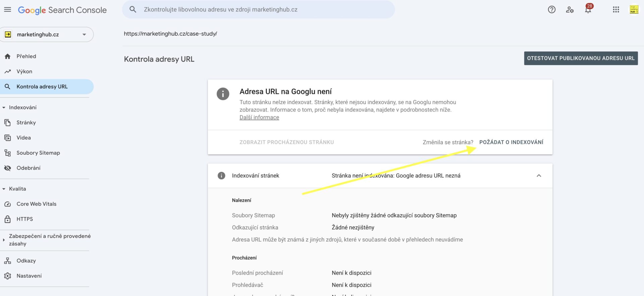Open the marketinghub.cz property dropdown
The width and height of the screenshot is (644, 296).
click(84, 34)
